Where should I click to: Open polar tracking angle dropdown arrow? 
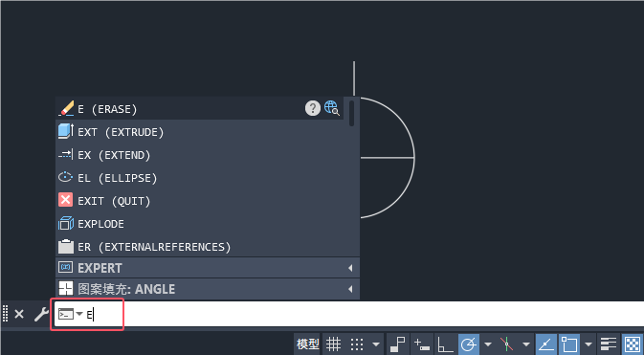pos(488,344)
